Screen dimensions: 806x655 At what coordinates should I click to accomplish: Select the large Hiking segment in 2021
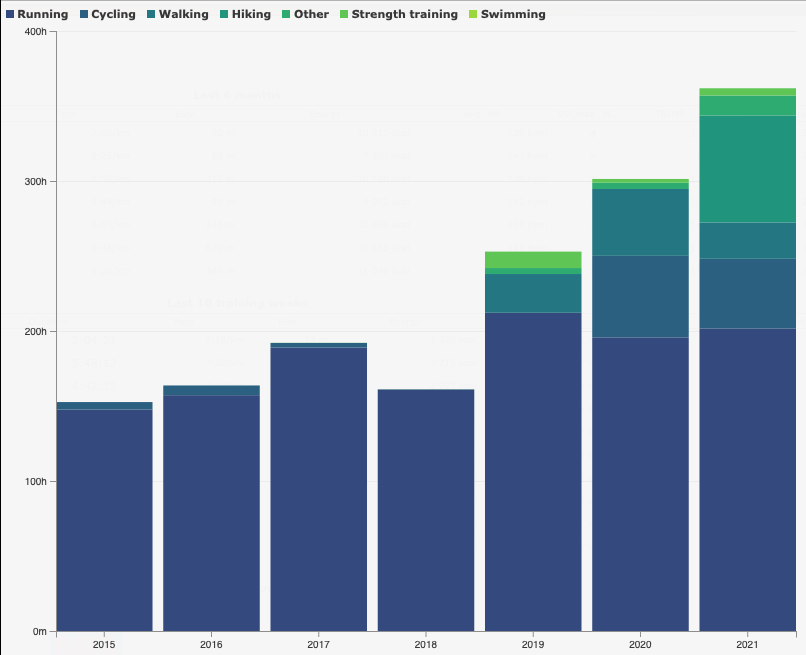747,169
